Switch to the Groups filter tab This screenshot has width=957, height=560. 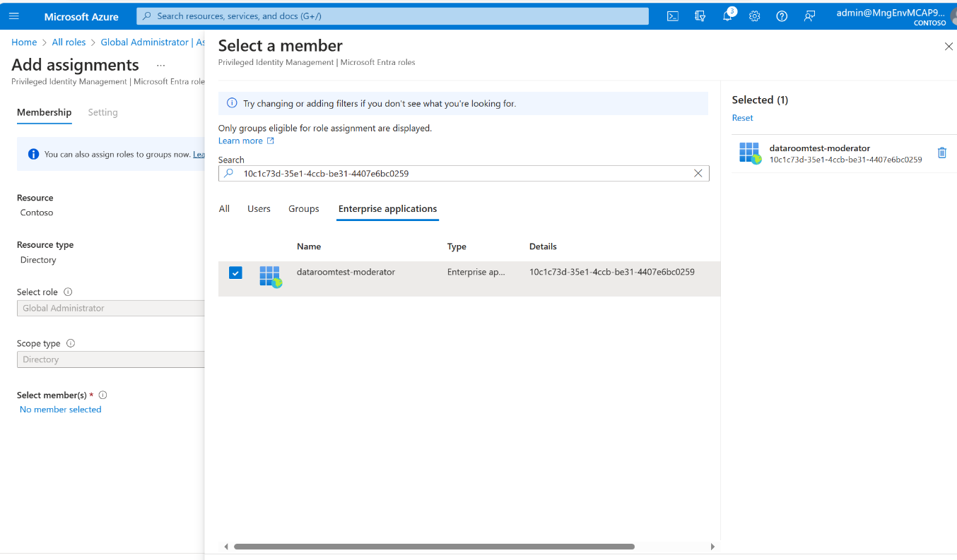pyautogui.click(x=304, y=209)
